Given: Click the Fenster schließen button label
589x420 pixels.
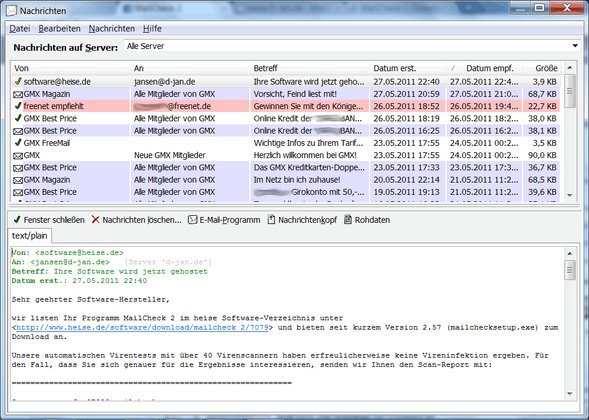Looking at the screenshot, I should 54,220.
